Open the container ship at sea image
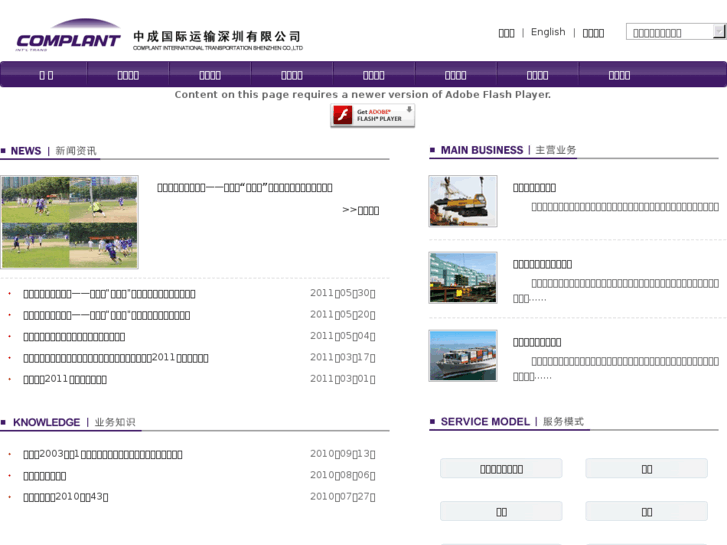The image size is (727, 545). 463,356
